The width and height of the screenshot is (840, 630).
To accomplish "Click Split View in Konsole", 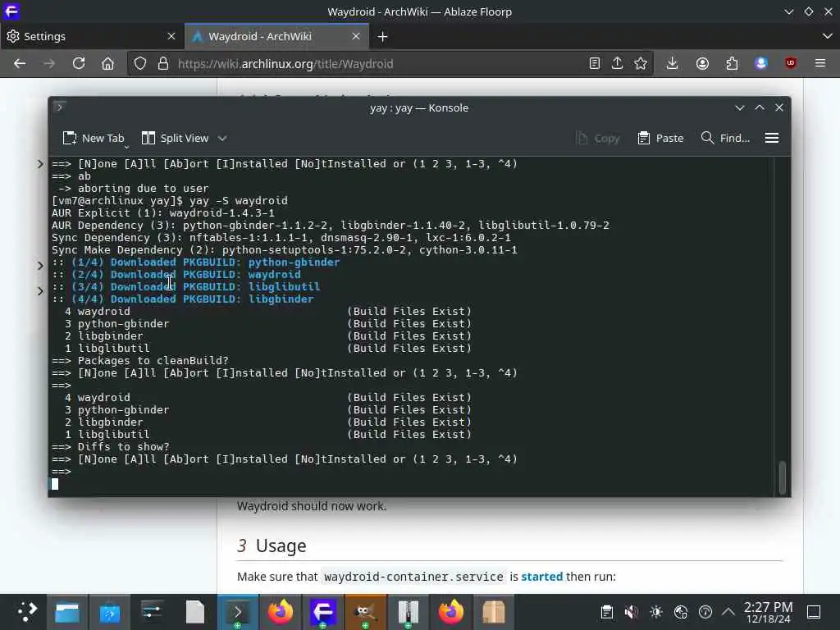I will [x=176, y=138].
